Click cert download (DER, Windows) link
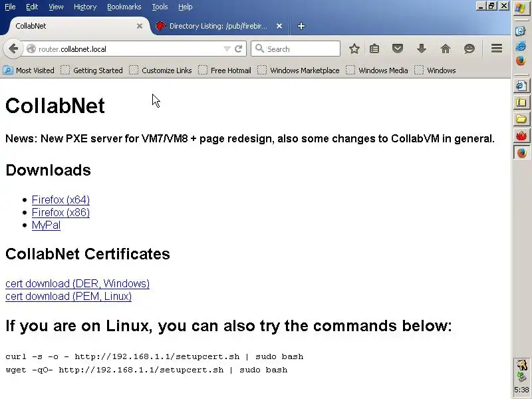Screen dimensions: 532x399 77,283
